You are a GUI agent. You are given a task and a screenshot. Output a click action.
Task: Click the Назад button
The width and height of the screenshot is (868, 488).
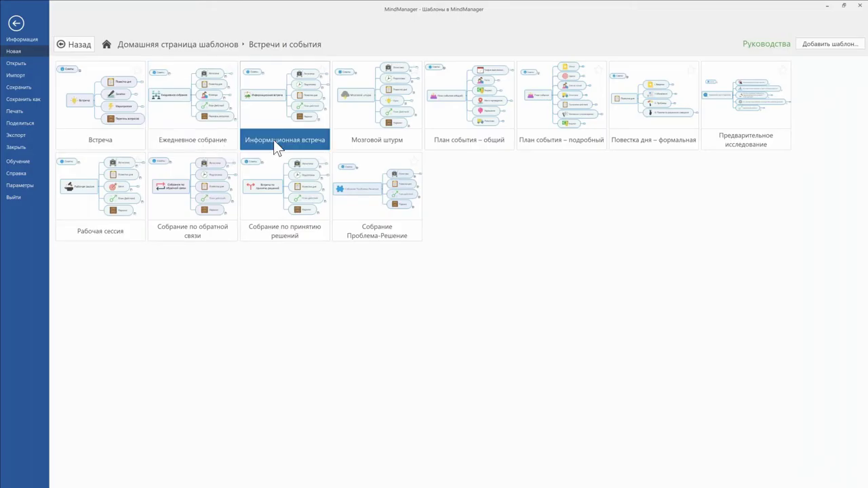(74, 44)
